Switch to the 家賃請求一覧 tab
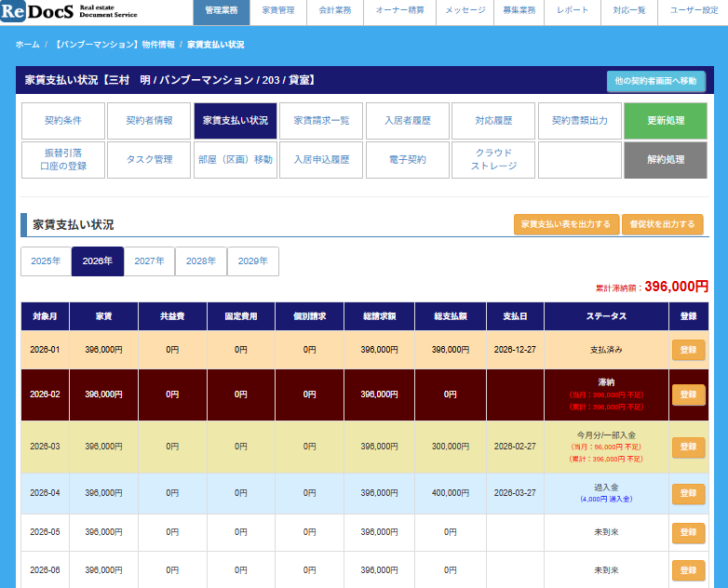 321,121
